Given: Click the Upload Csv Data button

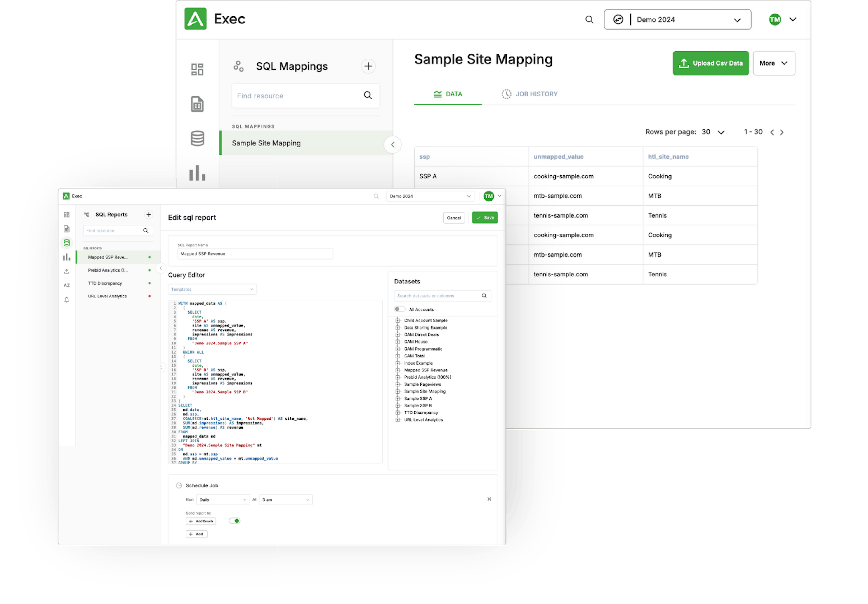Looking at the screenshot, I should pyautogui.click(x=710, y=63).
